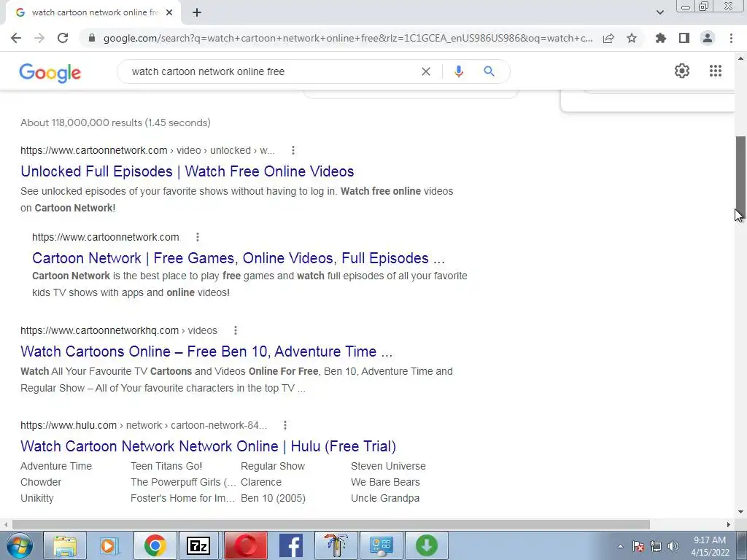
Task: Open Chrome's three-dot menu
Action: tap(731, 38)
